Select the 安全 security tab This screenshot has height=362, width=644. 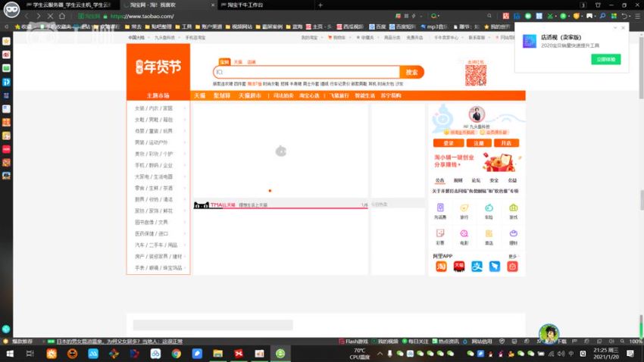494,180
